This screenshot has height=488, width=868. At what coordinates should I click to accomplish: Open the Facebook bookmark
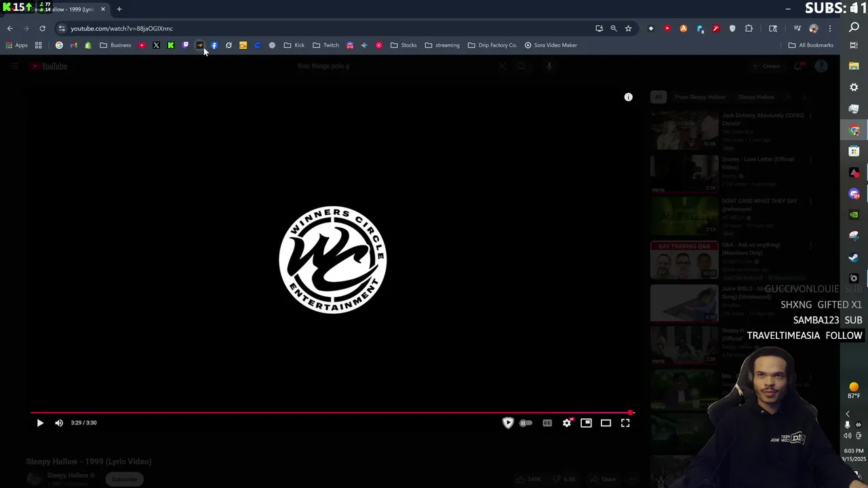(214, 45)
